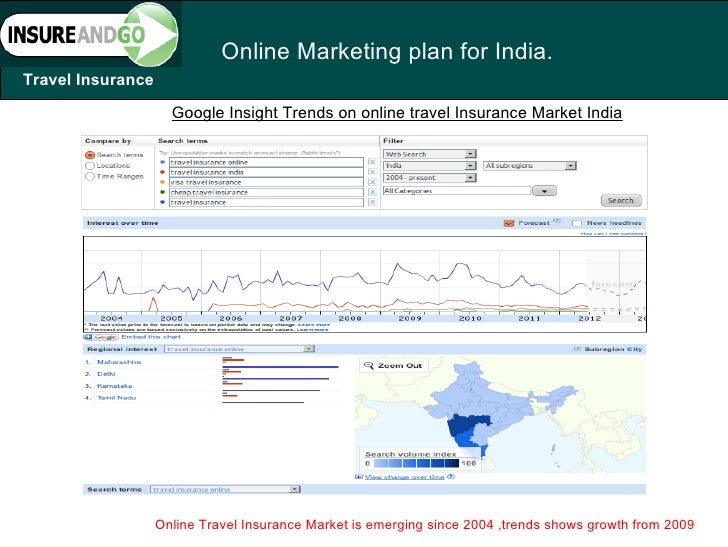Viewport: 728px width, 547px height.
Task: Open the Regional interest term dropdown
Action: click(x=240, y=349)
